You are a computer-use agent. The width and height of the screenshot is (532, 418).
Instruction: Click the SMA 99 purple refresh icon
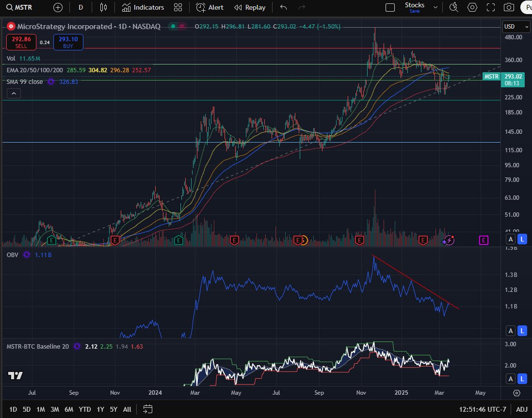point(51,82)
